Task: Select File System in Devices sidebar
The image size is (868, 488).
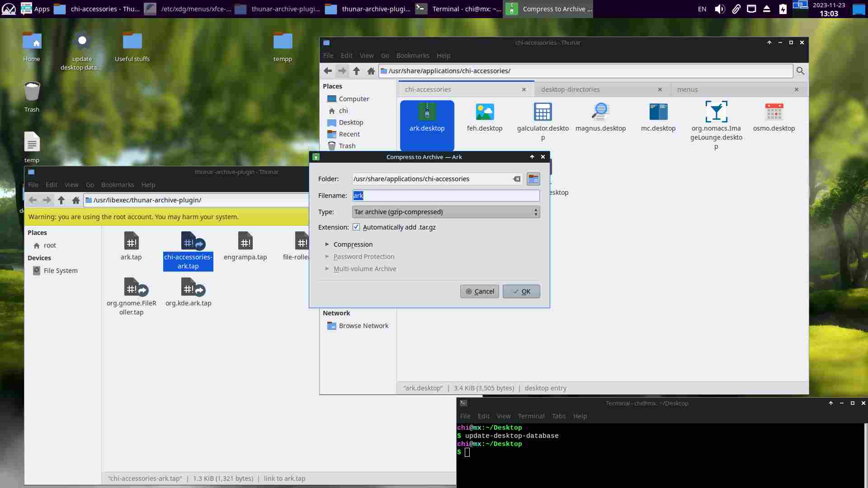Action: coord(61,271)
